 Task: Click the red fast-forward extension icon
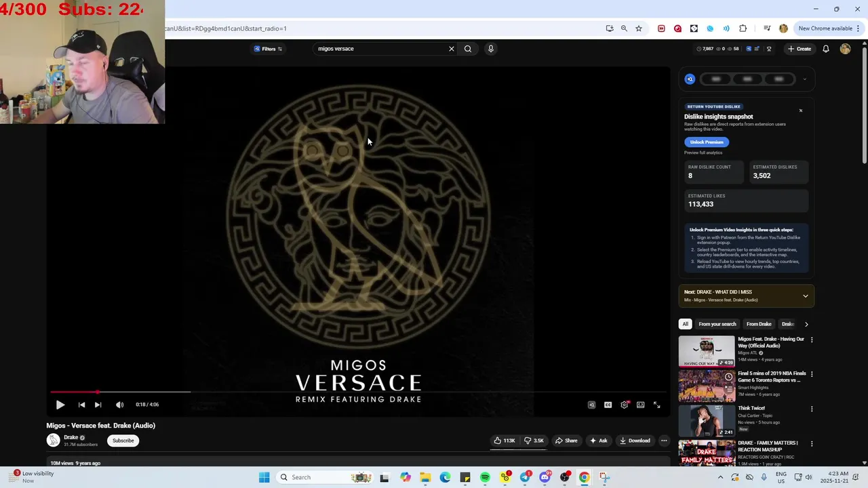[661, 28]
